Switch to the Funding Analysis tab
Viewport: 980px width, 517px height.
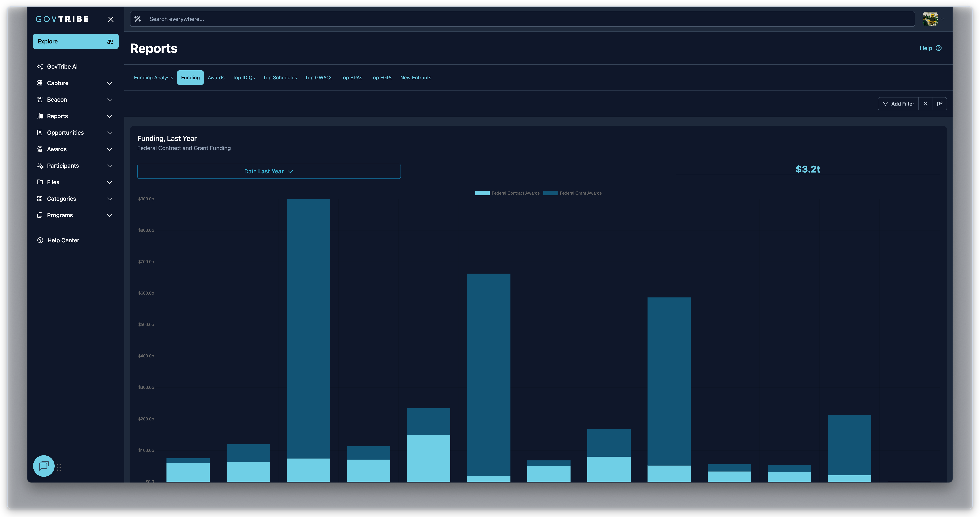tap(153, 78)
